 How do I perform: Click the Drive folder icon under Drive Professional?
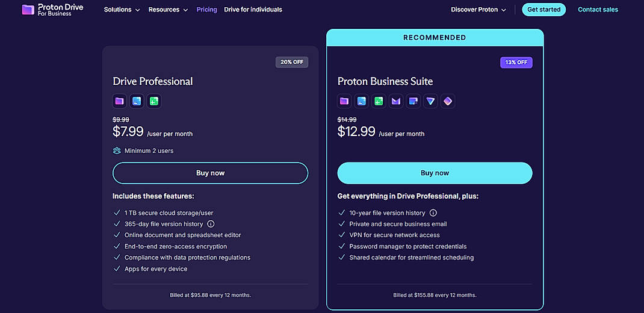pyautogui.click(x=119, y=101)
